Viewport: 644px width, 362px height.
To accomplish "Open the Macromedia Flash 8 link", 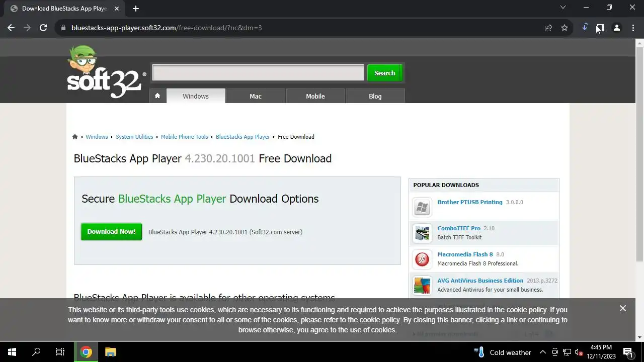I will [465, 254].
